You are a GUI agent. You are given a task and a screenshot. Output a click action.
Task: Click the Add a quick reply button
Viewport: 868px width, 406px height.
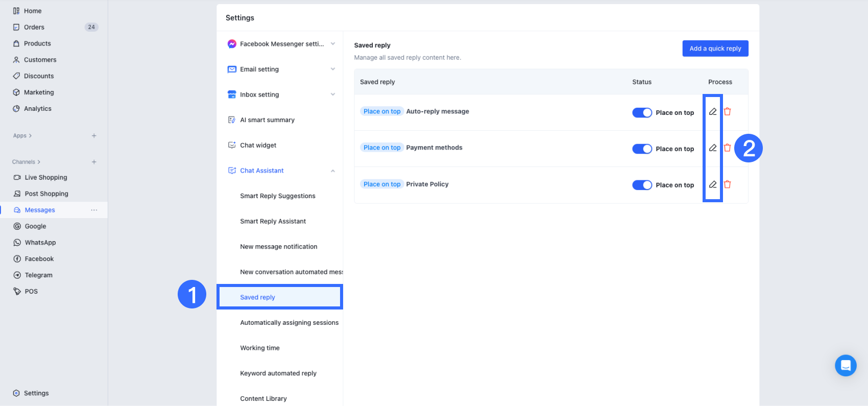click(x=715, y=49)
